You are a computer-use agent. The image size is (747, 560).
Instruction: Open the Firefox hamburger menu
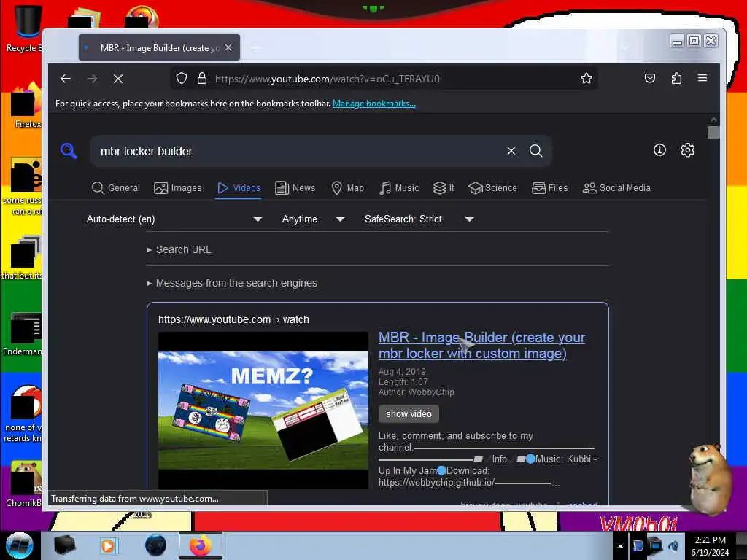tap(703, 78)
